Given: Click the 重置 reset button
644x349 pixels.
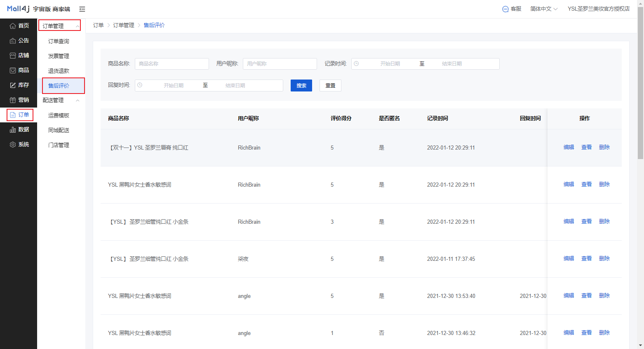Looking at the screenshot, I should pos(330,86).
